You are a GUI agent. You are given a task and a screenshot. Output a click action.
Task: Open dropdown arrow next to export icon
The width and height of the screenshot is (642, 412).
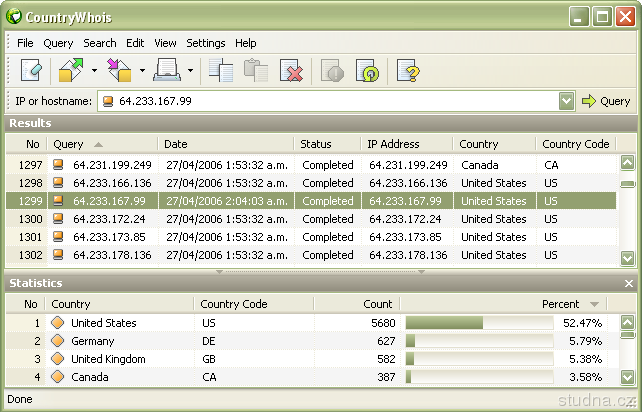coord(94,71)
